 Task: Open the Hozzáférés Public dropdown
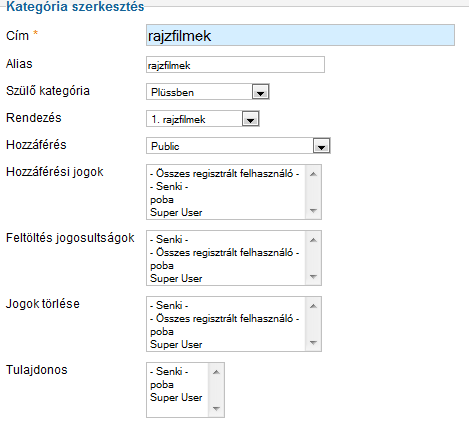point(238,146)
